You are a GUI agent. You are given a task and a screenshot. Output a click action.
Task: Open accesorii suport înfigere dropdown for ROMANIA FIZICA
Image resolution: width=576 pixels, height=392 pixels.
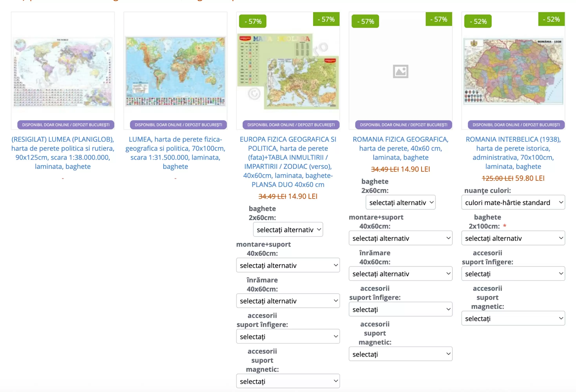click(x=400, y=309)
